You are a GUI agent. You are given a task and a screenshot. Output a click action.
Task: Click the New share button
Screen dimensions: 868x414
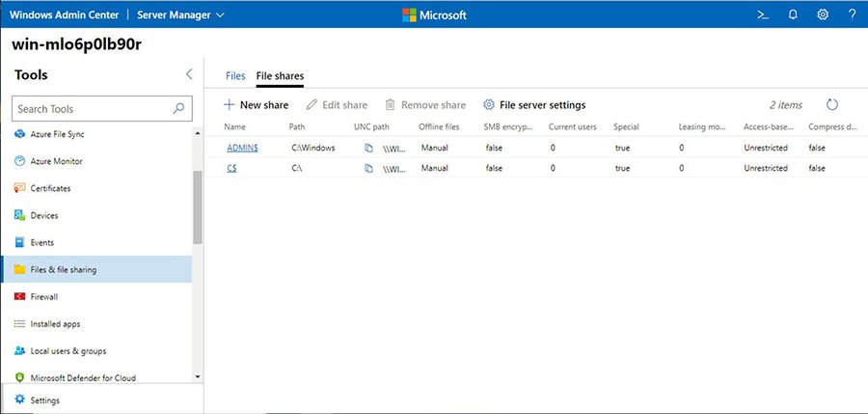pos(256,104)
